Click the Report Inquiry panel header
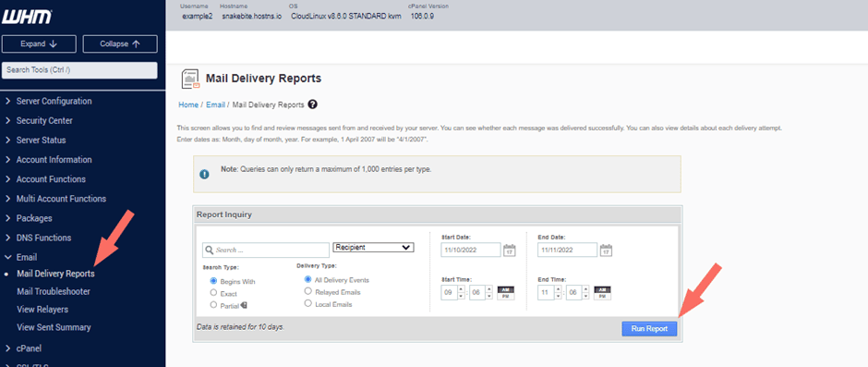868x367 pixels. (x=438, y=214)
